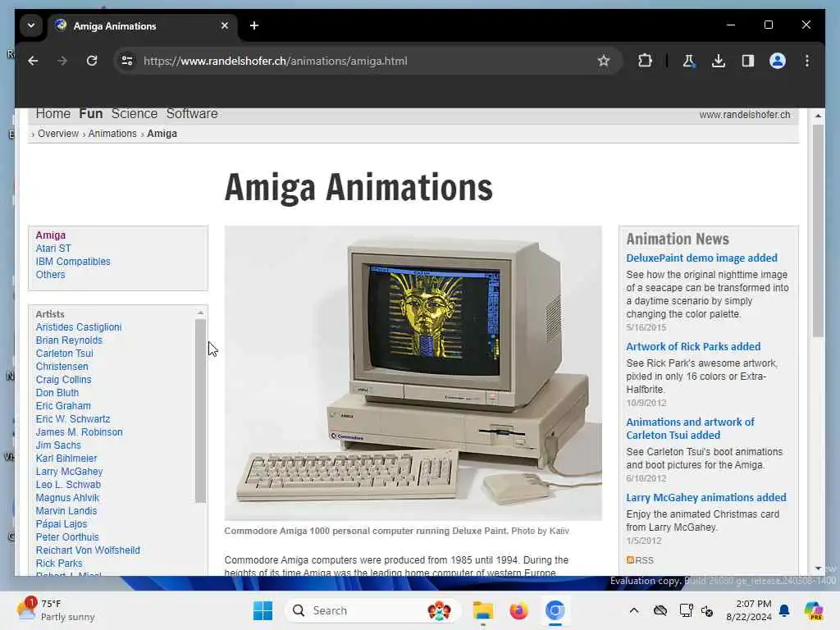840x630 pixels.
Task: Open Artwork of Rick Parks added news
Action: coord(693,347)
